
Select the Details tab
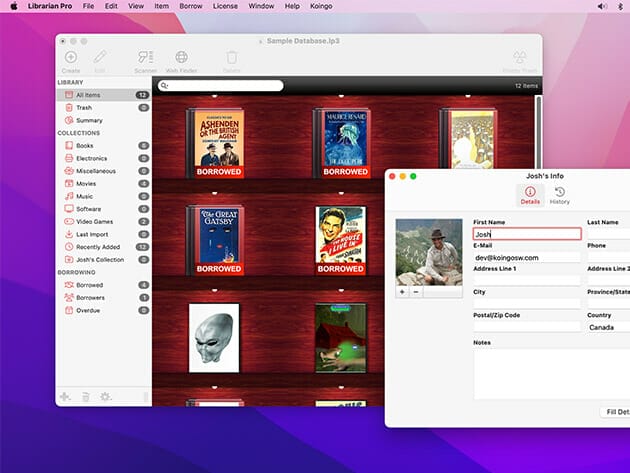[x=530, y=195]
